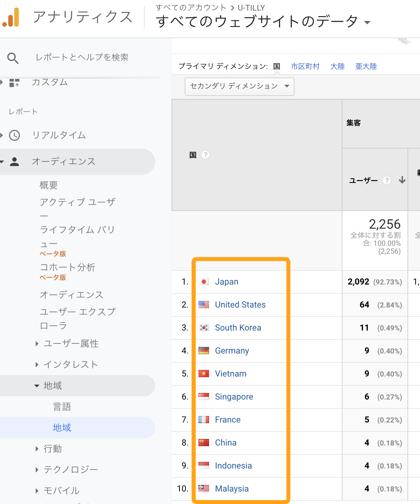The image size is (420, 504).
Task: Select highlighted 地域 report item
Action: tap(62, 428)
